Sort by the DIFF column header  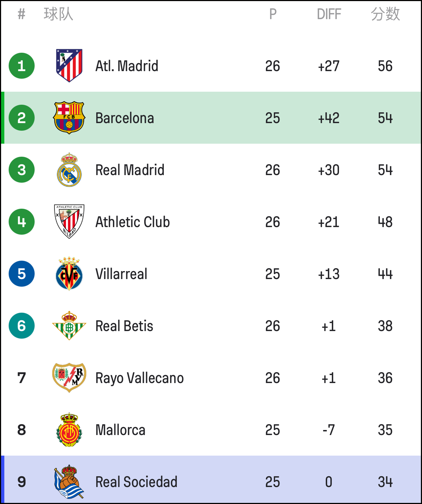(329, 14)
